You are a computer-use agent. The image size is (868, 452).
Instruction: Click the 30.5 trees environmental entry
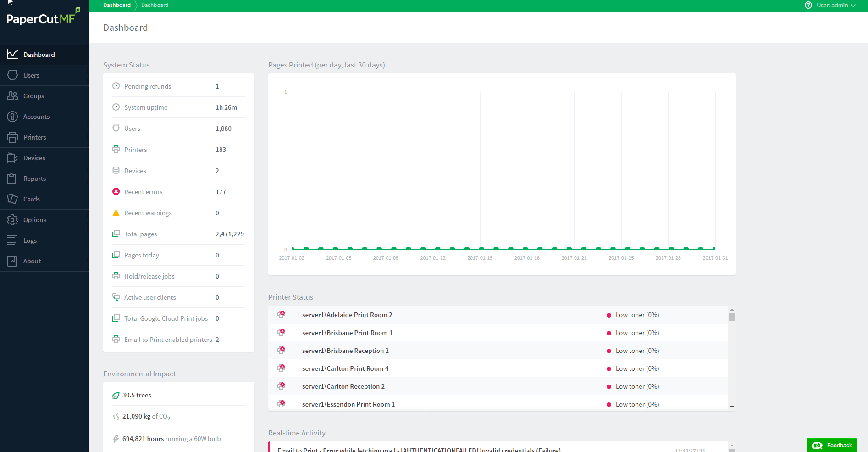click(x=137, y=395)
